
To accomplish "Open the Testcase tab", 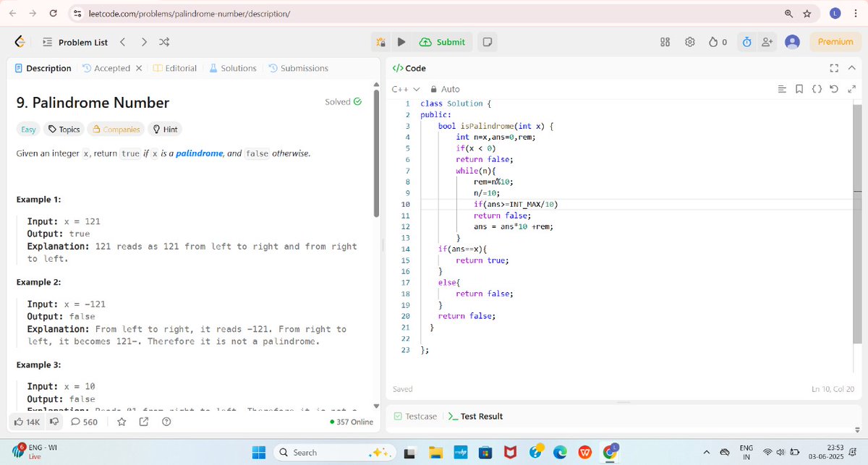I will coord(416,417).
